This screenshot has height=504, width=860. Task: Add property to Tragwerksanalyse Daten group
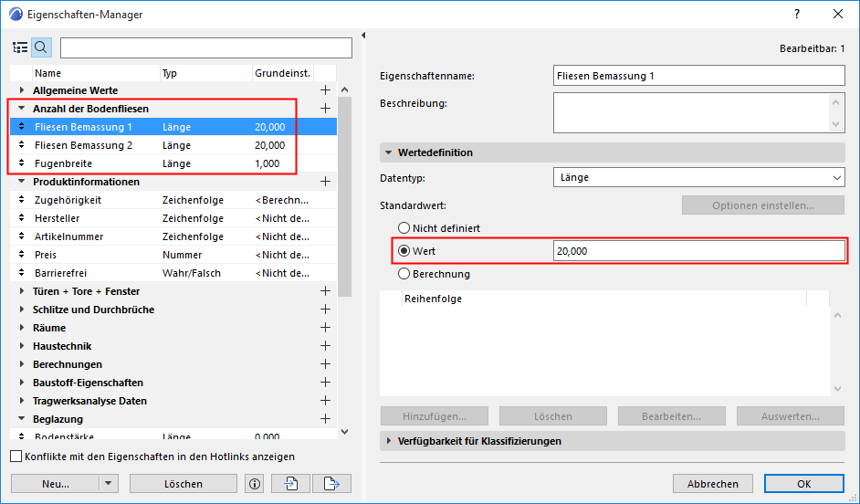click(325, 401)
